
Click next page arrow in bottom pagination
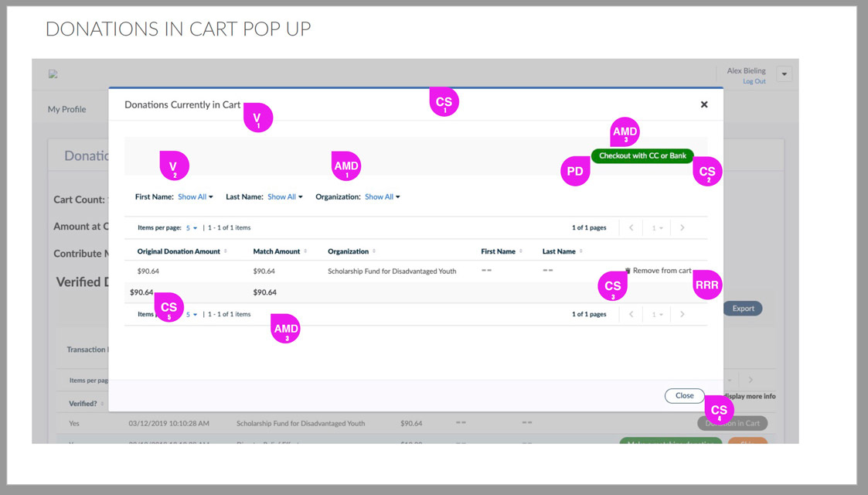pos(682,315)
